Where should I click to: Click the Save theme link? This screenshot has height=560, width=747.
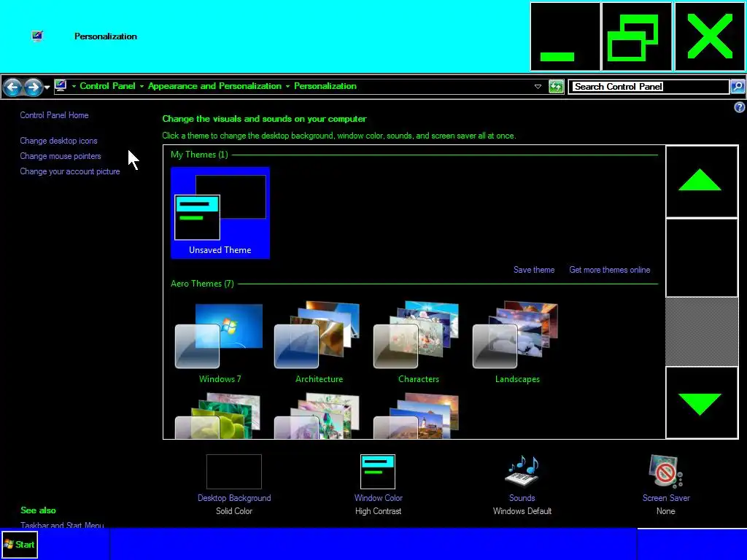click(x=534, y=270)
